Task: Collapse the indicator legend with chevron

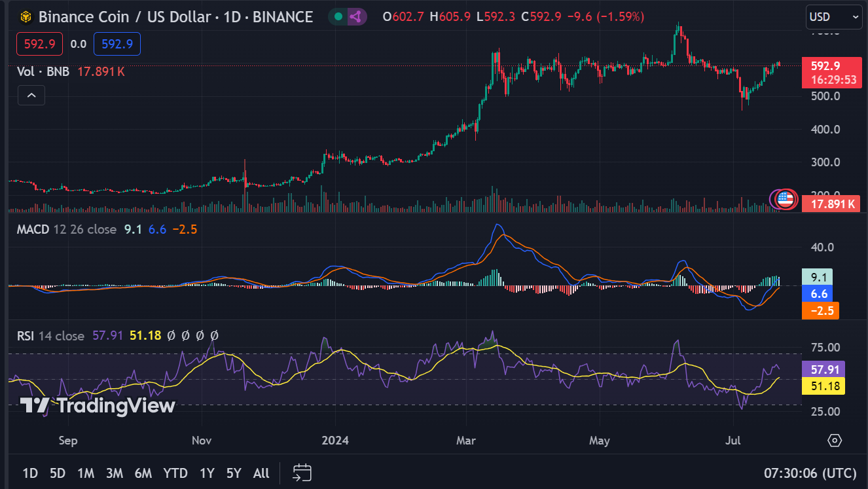Action: (31, 96)
